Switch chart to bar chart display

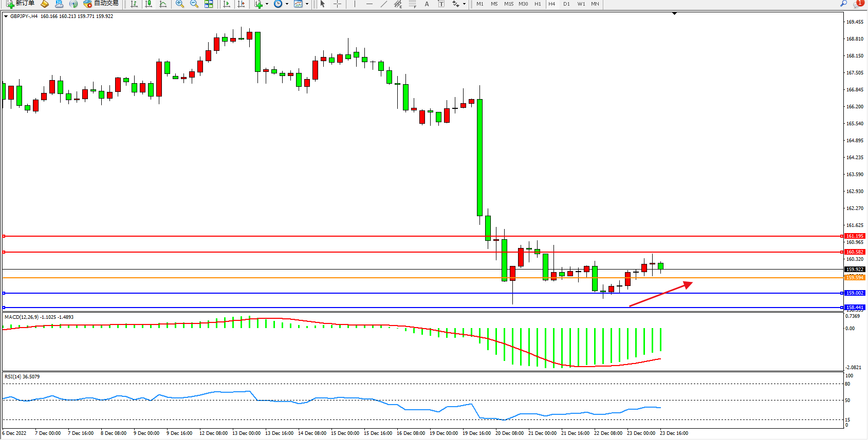click(134, 4)
